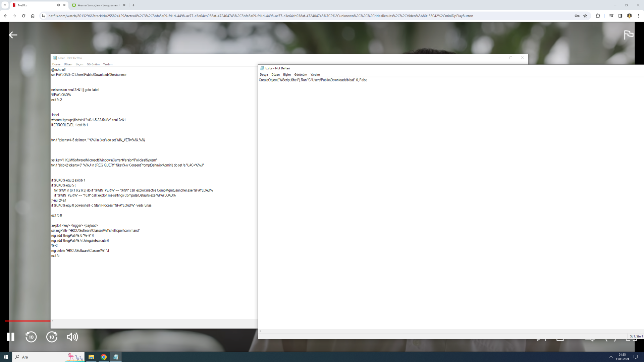This screenshot has height=362, width=644.
Task: Show hidden system tray icons
Action: pos(611,357)
